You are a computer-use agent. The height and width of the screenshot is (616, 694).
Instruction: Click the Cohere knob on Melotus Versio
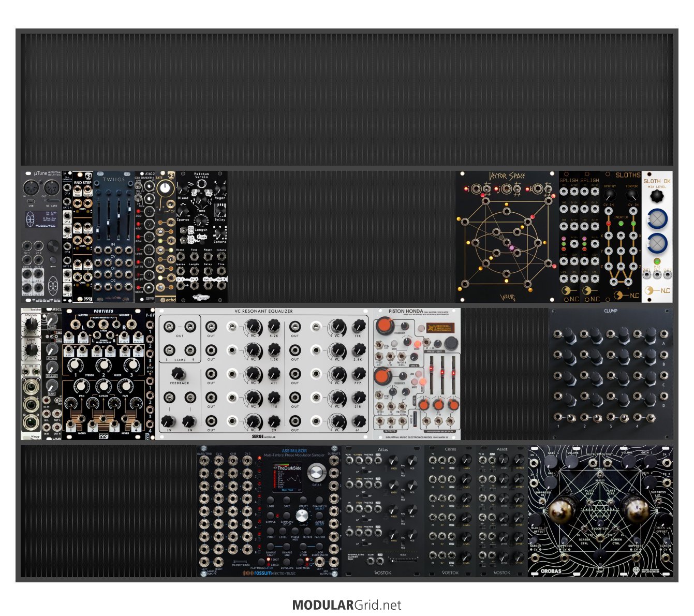[x=220, y=232]
